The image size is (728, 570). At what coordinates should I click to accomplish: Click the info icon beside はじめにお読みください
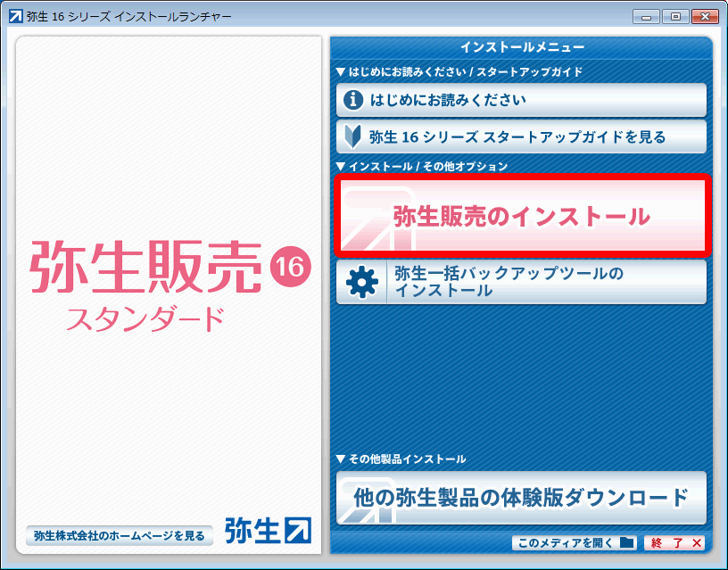(353, 100)
